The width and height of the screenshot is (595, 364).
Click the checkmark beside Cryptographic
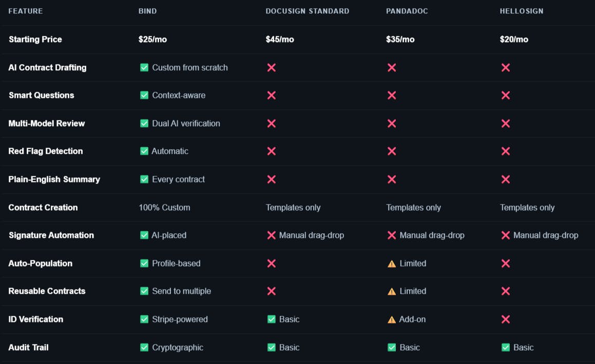[x=144, y=347]
